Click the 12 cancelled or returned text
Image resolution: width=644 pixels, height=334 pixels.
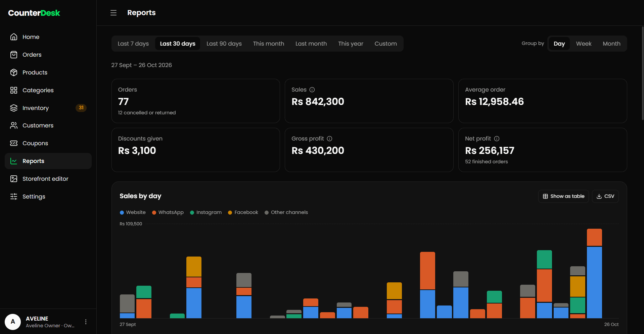coord(147,113)
